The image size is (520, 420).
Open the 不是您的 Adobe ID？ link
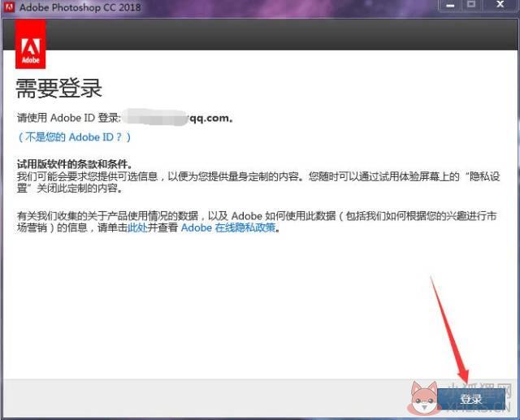[74, 137]
